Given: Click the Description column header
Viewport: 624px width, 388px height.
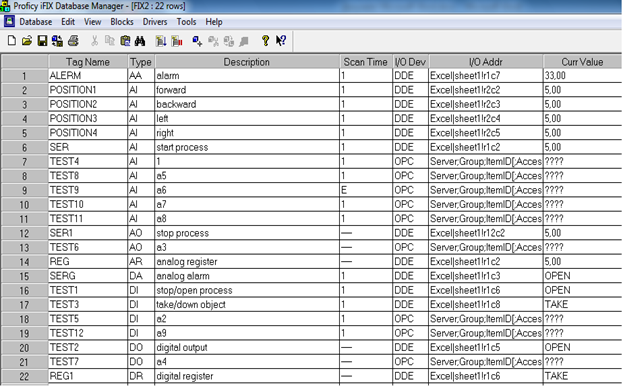Looking at the screenshot, I should [247, 62].
